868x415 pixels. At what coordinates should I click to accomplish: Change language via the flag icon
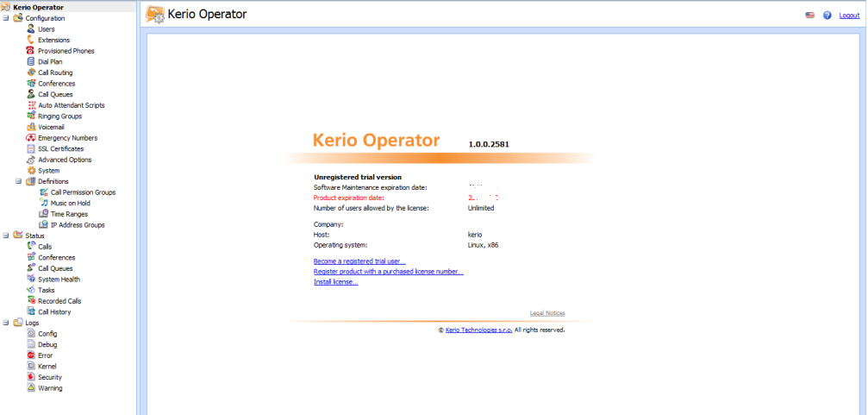tap(810, 16)
